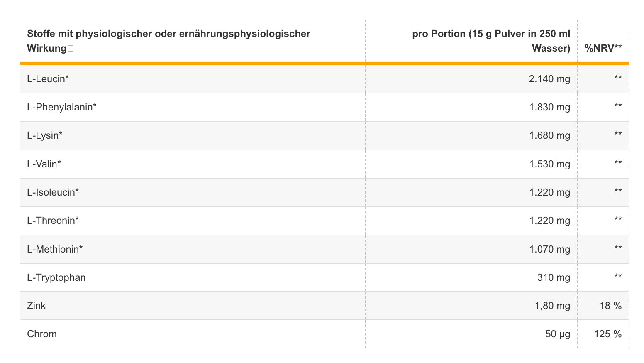
Task: Click the L-Phenylalanin row label
Action: coord(62,107)
